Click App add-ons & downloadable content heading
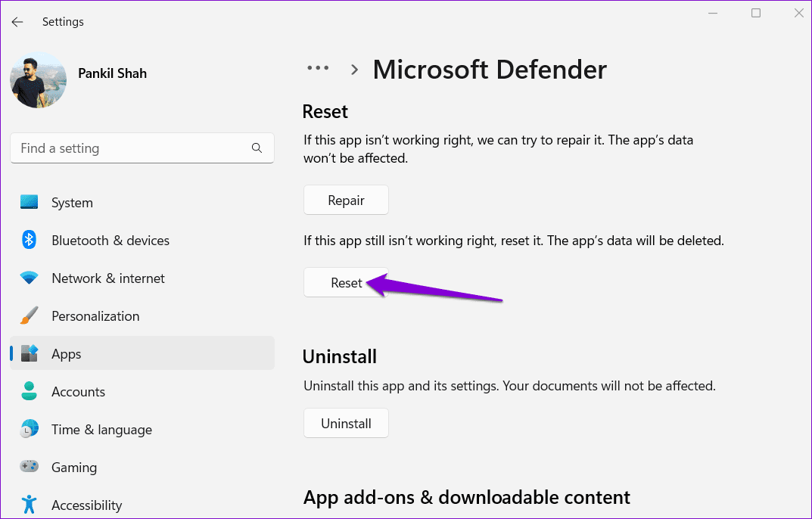This screenshot has width=812, height=519. click(467, 497)
